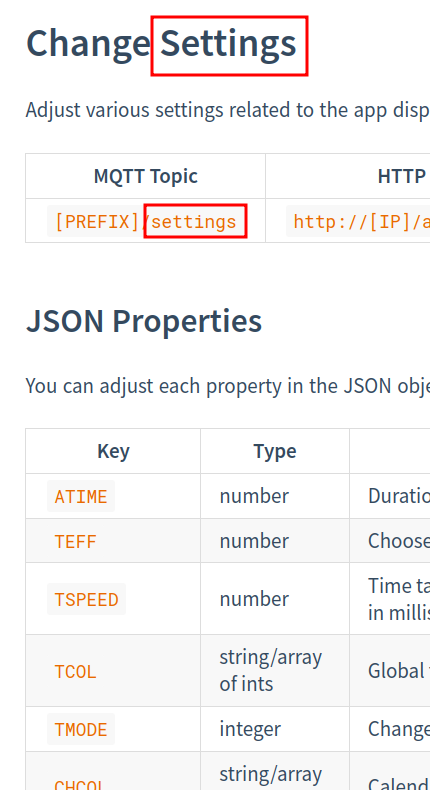Screen dimensions: 430x790
Task: Click the http://[IP] endpoint code
Action: pyautogui.click(x=358, y=221)
